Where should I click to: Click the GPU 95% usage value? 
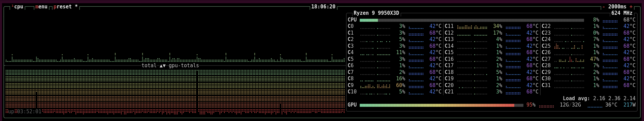click(531, 105)
